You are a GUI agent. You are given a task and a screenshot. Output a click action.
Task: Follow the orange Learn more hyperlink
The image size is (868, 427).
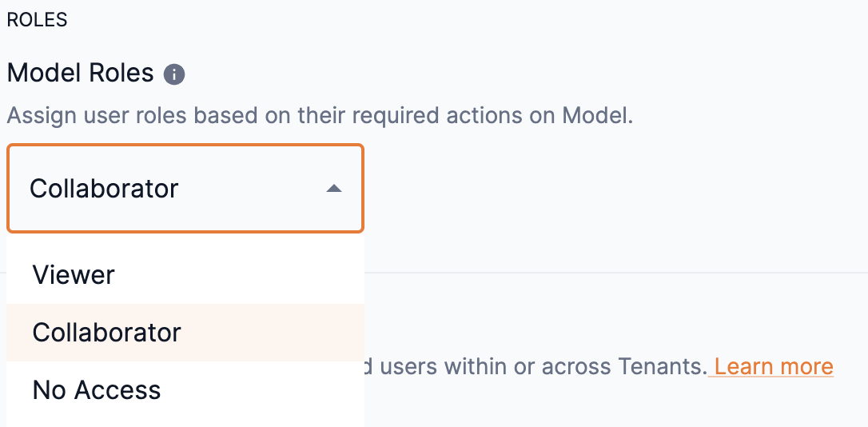(x=774, y=366)
